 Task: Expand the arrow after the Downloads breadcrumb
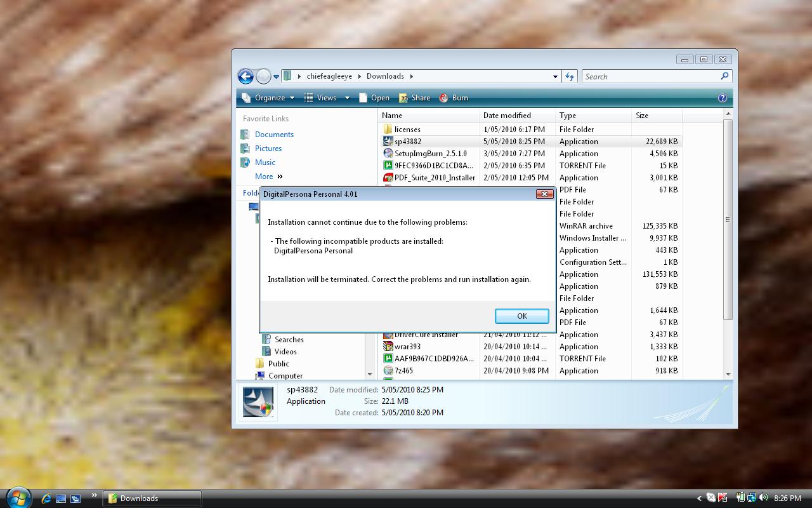[411, 76]
